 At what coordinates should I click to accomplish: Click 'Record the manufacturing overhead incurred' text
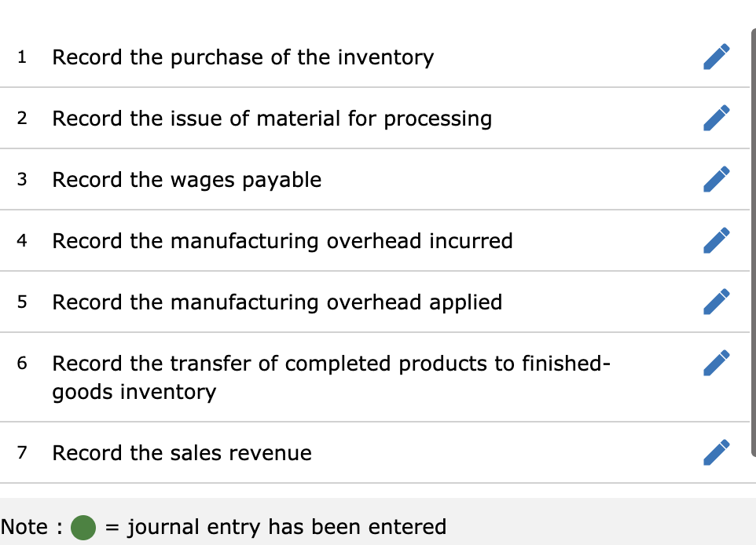(282, 241)
